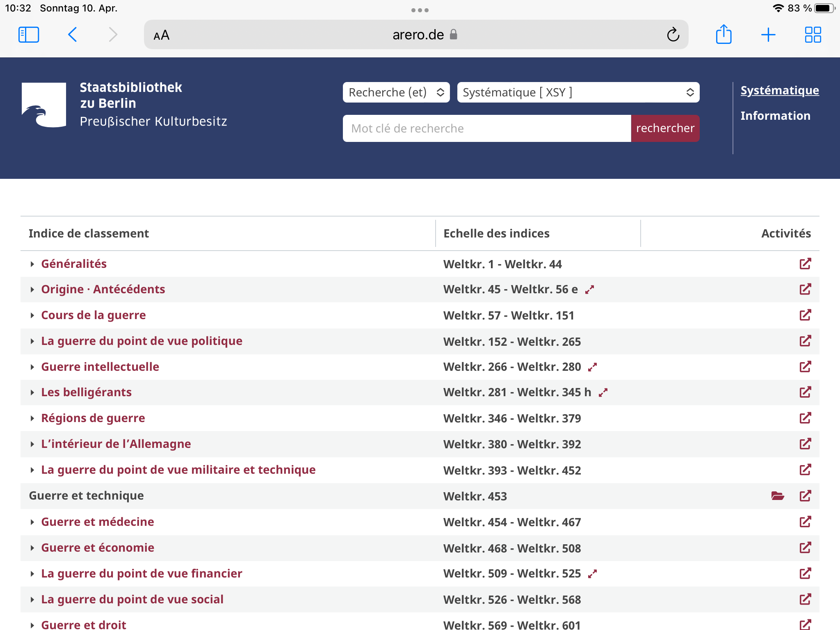Open the Recherche (et) dropdown
The width and height of the screenshot is (840, 630).
pos(396,92)
